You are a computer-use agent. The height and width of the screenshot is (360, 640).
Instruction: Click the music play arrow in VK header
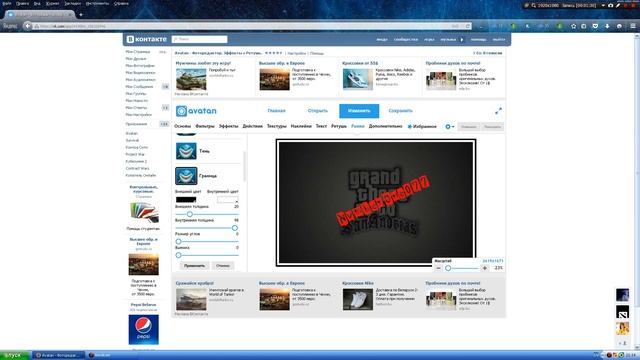click(x=462, y=40)
